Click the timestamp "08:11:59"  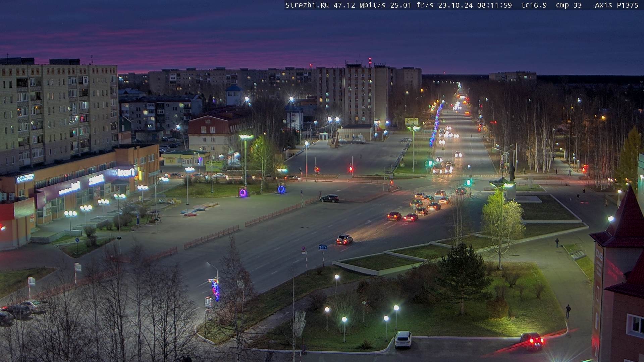(x=494, y=5)
